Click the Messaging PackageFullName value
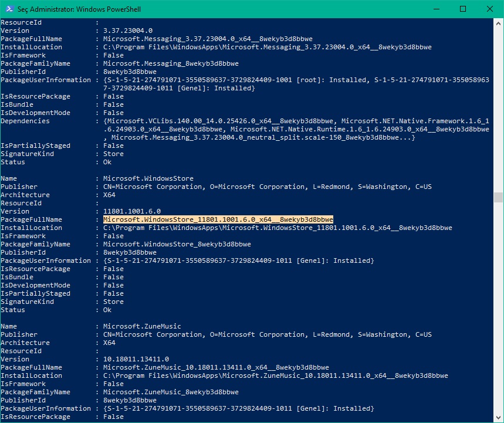 (208, 39)
